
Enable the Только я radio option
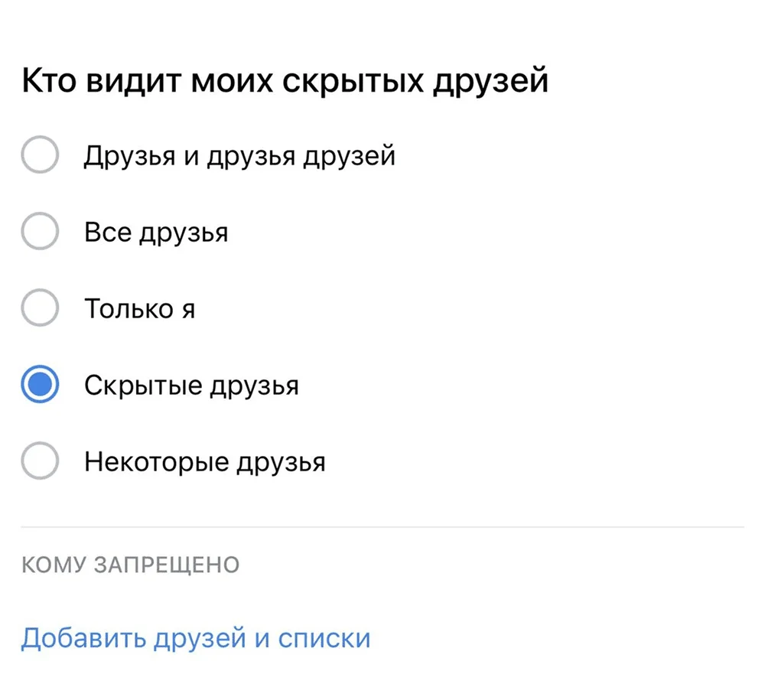click(40, 309)
